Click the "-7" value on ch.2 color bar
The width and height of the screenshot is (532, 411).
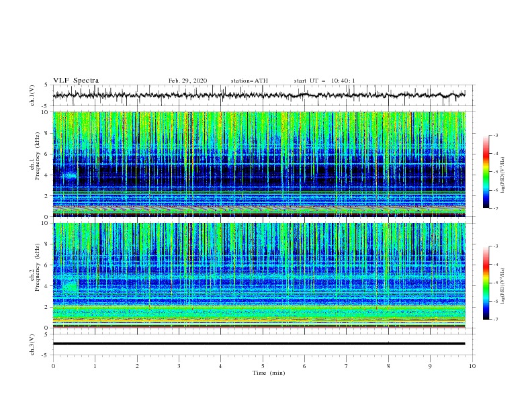(495, 320)
